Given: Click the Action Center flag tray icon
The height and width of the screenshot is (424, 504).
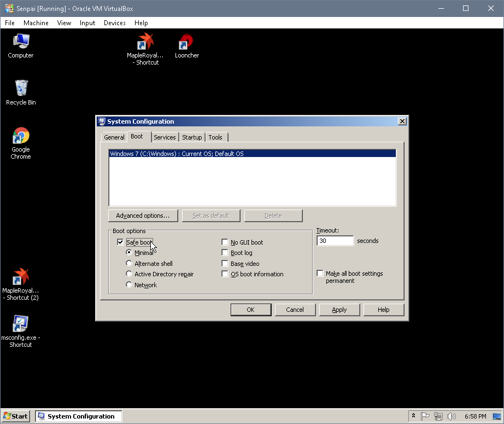Looking at the screenshot, I should 425,416.
